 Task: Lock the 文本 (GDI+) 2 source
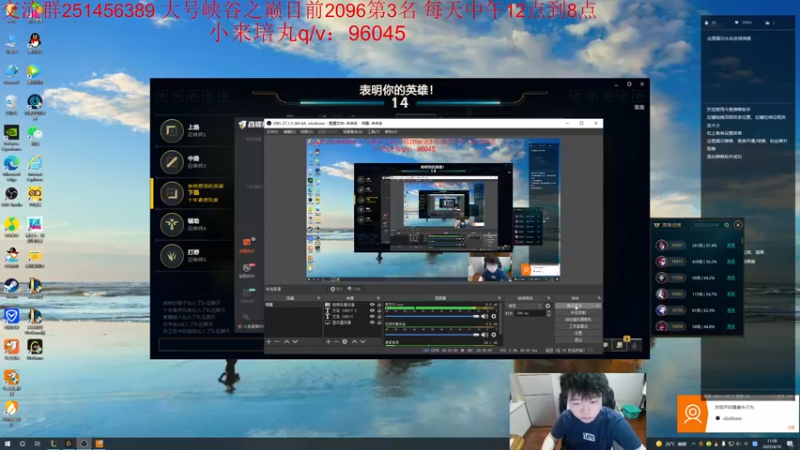(379, 310)
